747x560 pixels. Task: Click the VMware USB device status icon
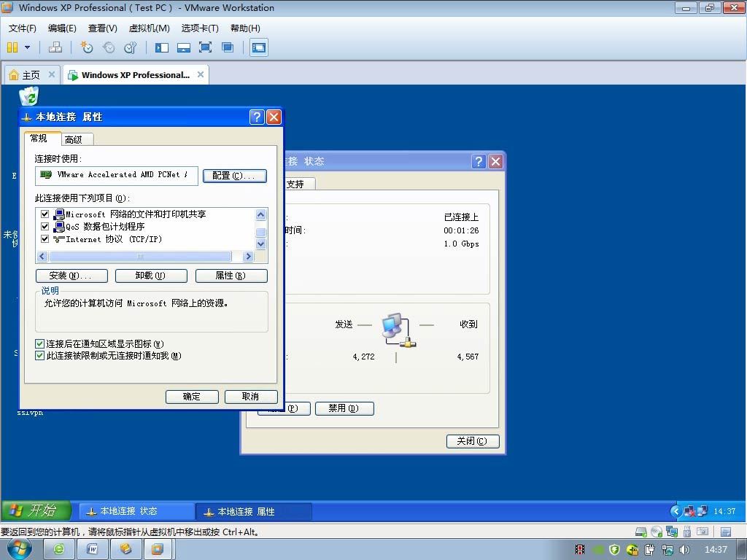point(686,532)
